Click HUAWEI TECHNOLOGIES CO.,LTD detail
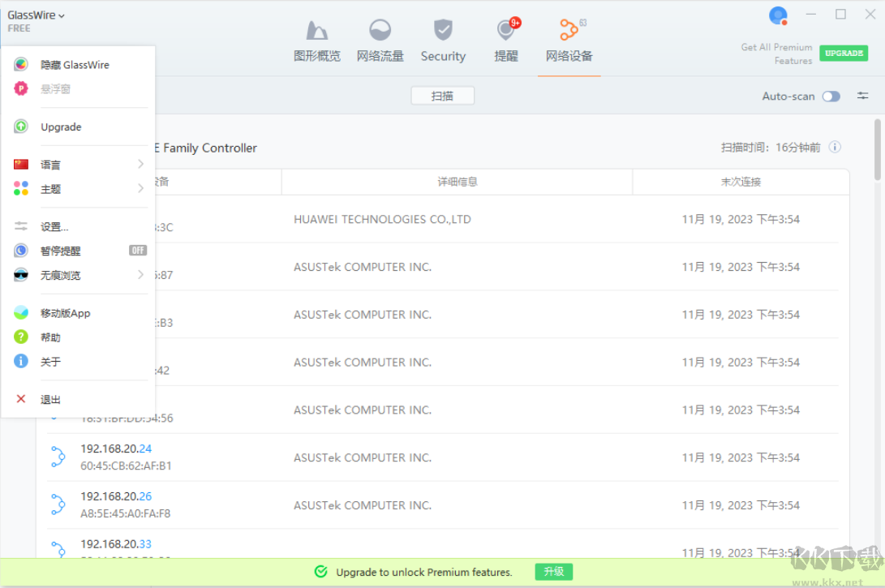Viewport: 885px width, 588px height. (382, 220)
